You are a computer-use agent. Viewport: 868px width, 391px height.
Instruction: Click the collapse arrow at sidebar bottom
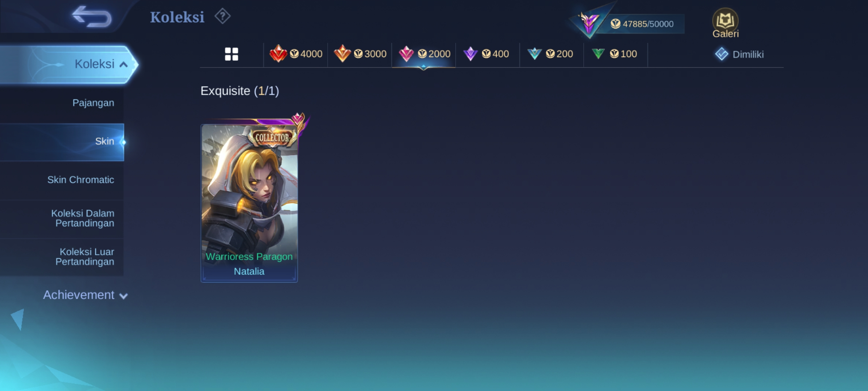point(18,319)
